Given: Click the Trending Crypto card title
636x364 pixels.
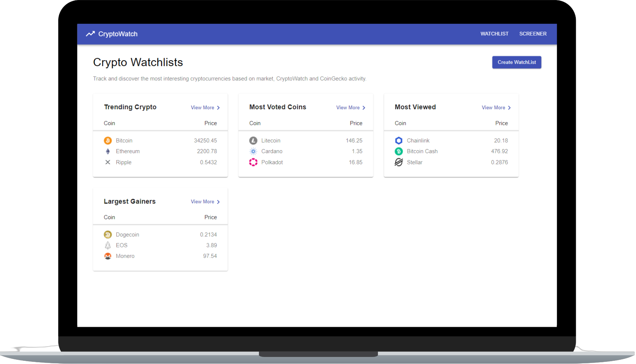Looking at the screenshot, I should (130, 107).
